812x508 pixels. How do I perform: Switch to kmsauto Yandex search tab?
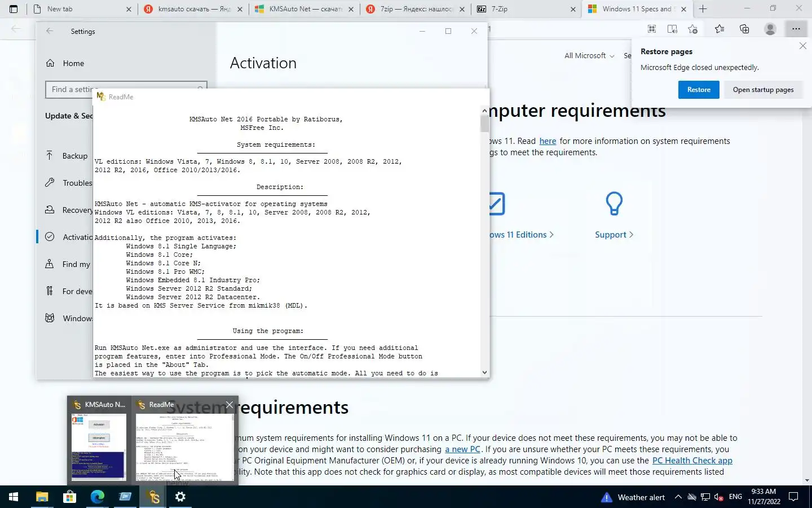click(193, 9)
